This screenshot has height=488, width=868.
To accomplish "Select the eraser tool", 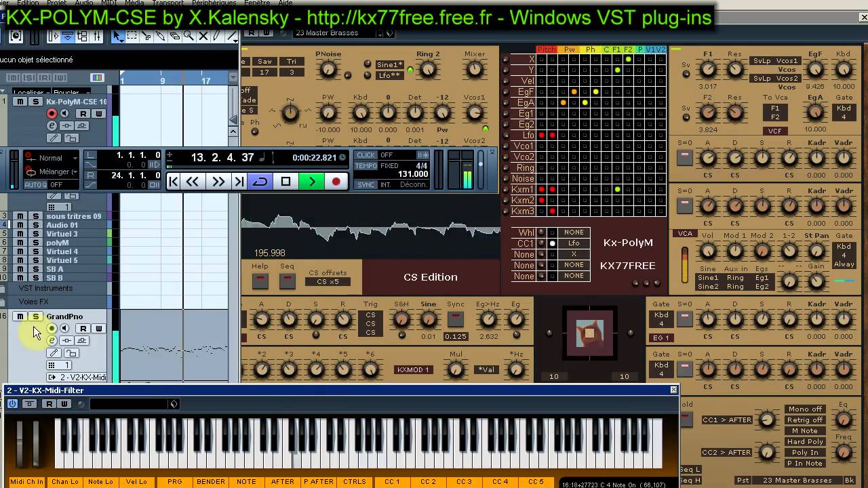I will 175,37.
